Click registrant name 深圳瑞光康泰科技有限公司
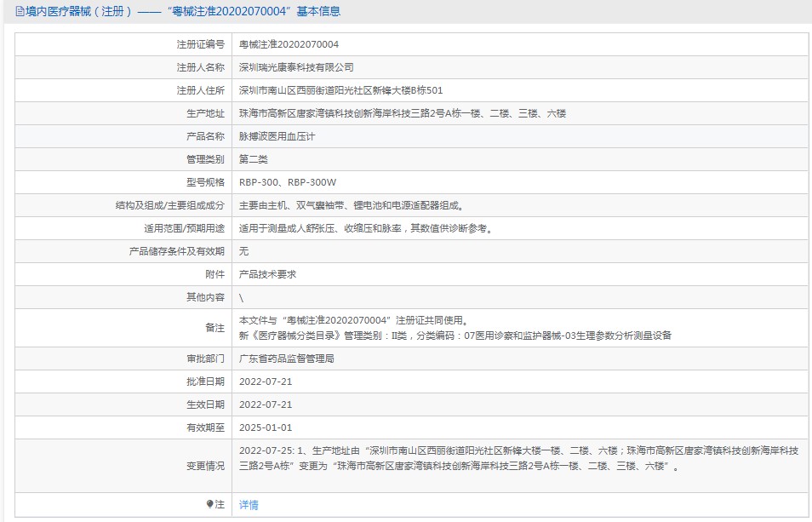 [296, 67]
